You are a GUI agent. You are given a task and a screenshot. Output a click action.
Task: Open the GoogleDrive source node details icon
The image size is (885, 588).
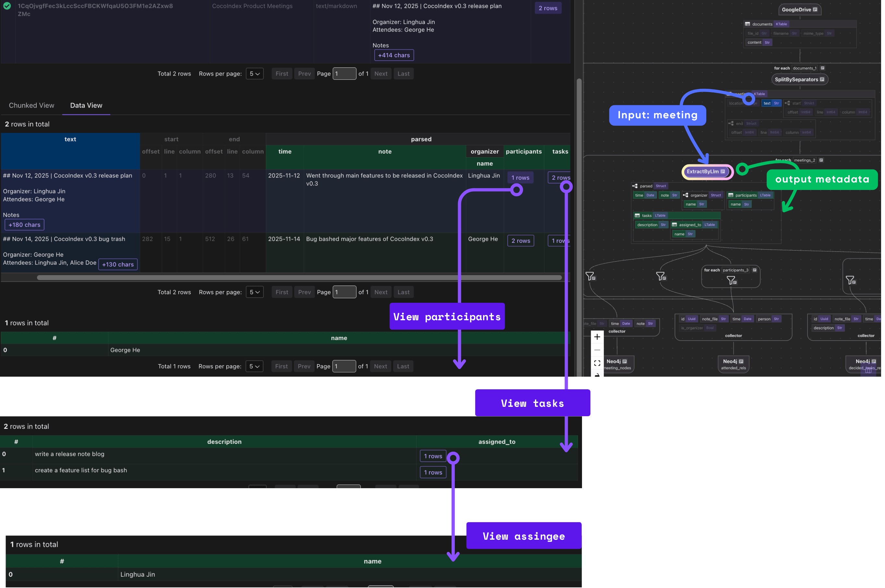pyautogui.click(x=815, y=10)
